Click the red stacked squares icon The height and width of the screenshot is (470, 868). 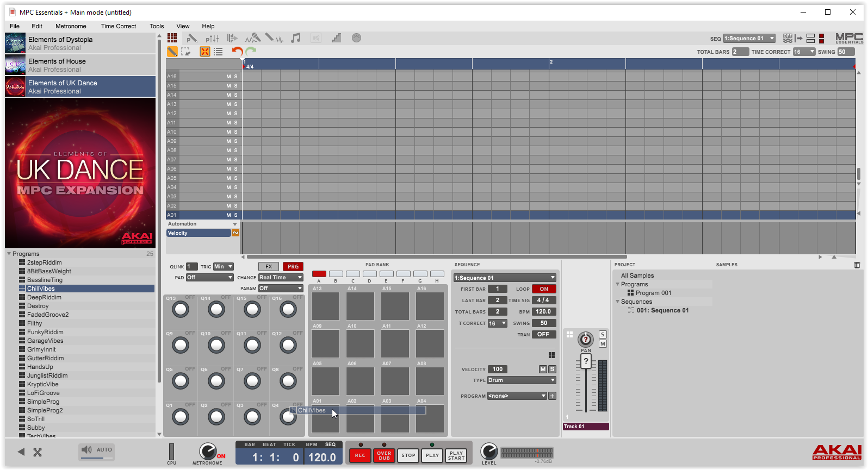point(821,38)
